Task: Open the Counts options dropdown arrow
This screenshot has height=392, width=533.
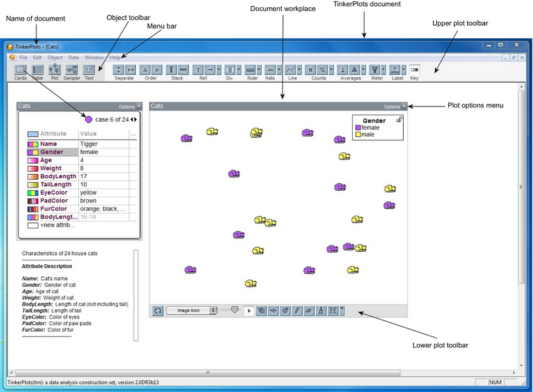Action: coord(331,70)
